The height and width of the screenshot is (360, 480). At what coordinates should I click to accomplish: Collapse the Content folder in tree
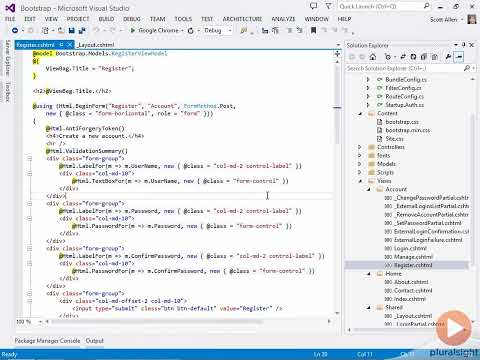tap(360, 114)
